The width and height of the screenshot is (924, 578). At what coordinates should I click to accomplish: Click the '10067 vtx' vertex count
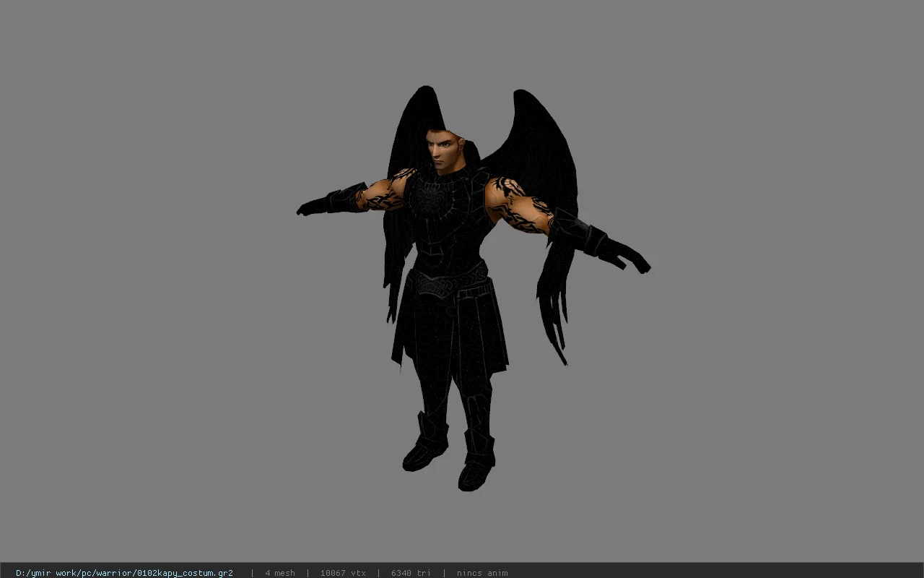(343, 573)
